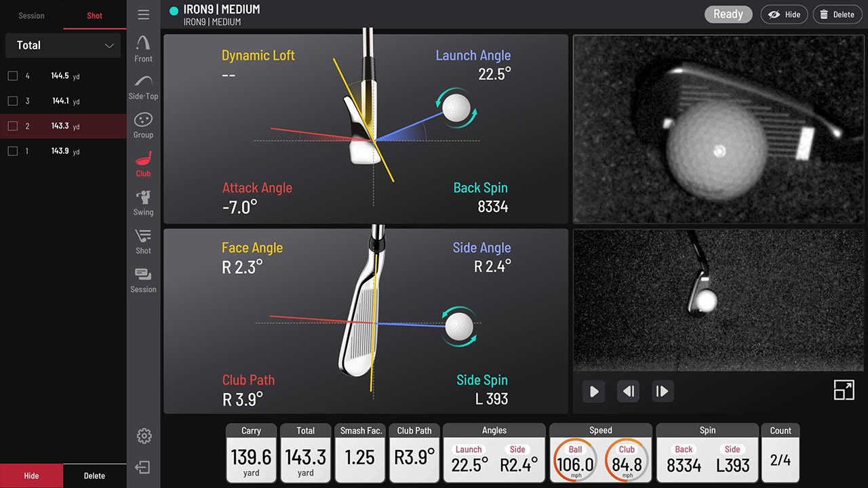868x488 pixels.
Task: Open the Shot data view
Action: [143, 241]
